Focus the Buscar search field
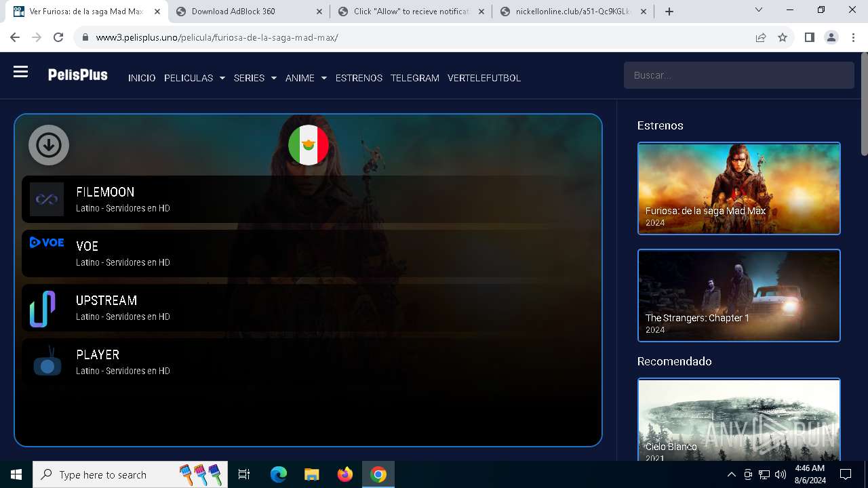 tap(738, 75)
